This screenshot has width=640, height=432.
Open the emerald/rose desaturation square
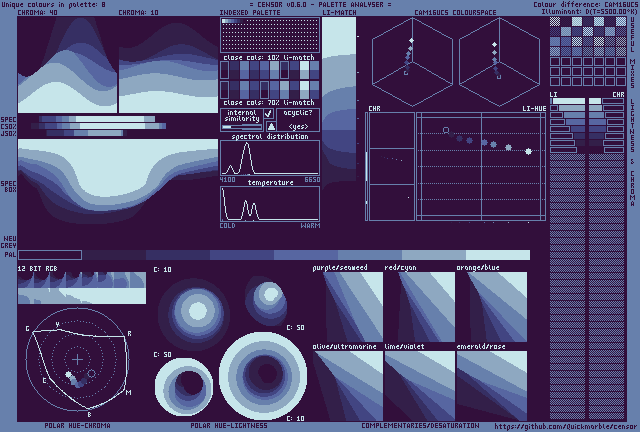pyautogui.click(x=492, y=386)
